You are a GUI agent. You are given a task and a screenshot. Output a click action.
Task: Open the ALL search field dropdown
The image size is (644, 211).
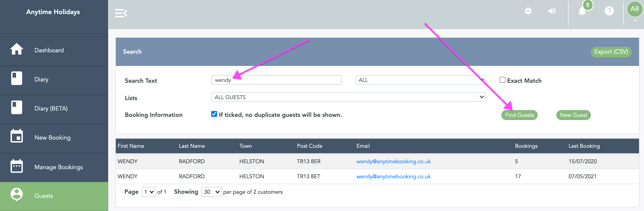(421, 80)
